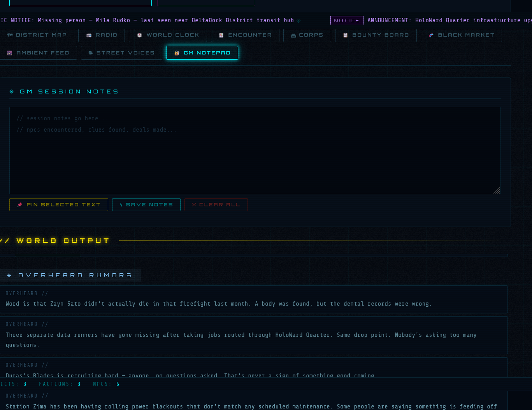Open the World Clock tab
This screenshot has width=532, height=410.
point(168,35)
